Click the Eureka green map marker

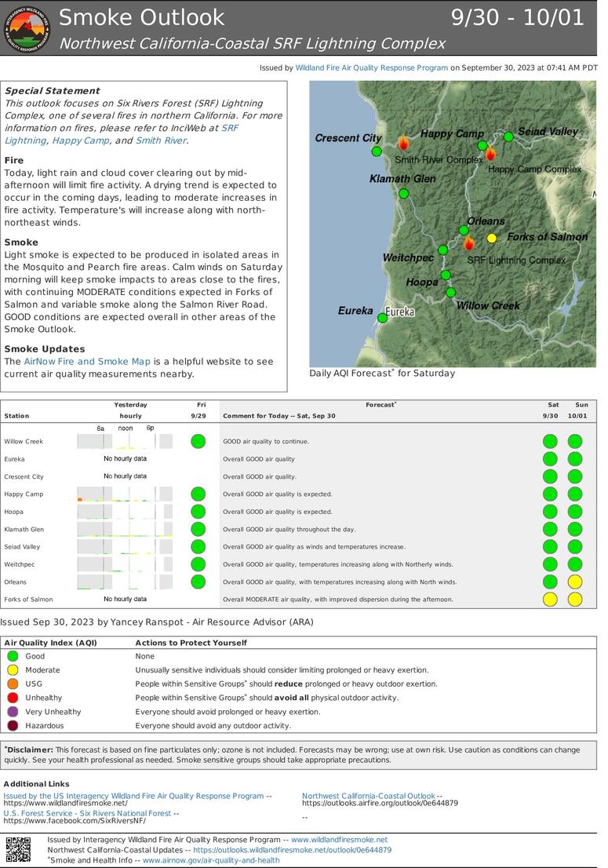(x=382, y=318)
